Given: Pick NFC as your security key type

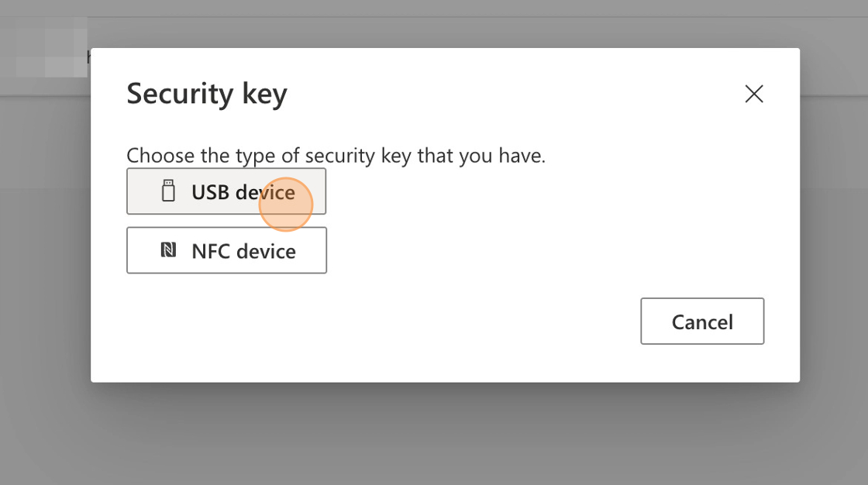Looking at the screenshot, I should tap(226, 250).
